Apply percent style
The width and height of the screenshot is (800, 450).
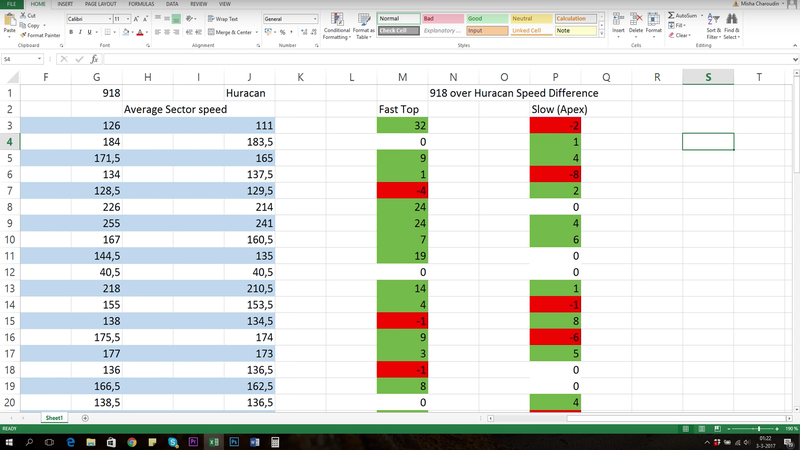(x=283, y=32)
